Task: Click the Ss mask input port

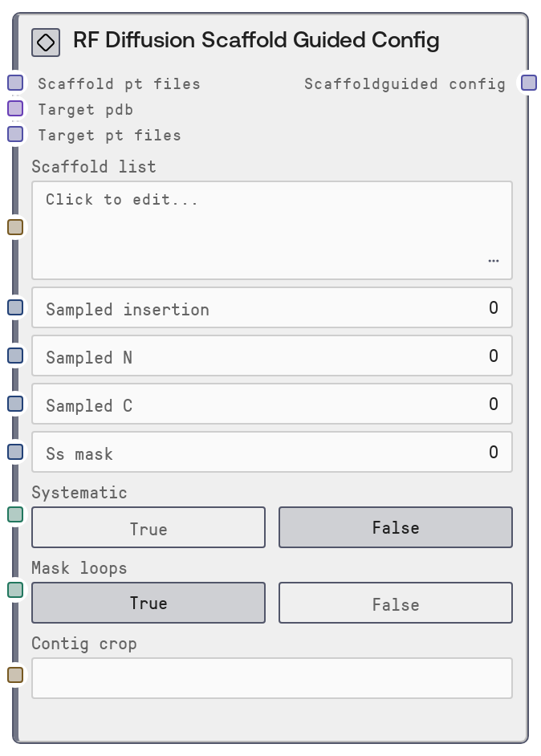Action: [x=15, y=452]
